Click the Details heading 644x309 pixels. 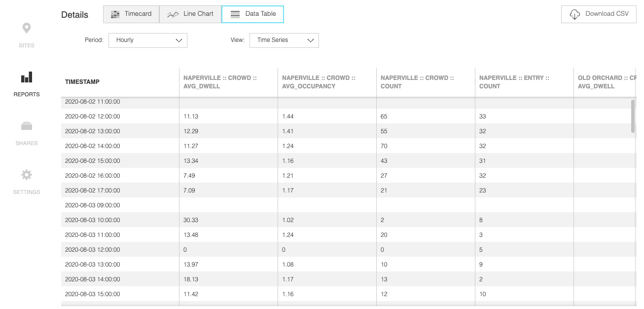75,15
